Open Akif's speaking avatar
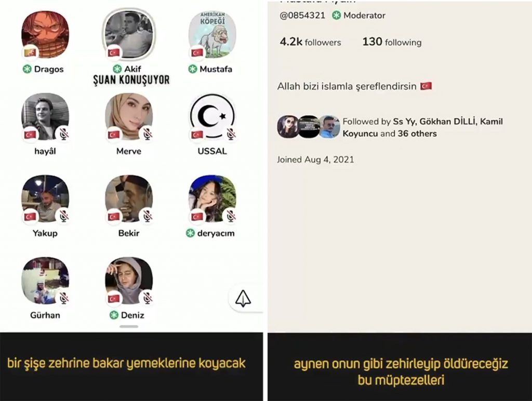Image resolution: width=532 pixels, height=401 pixels. 129,34
